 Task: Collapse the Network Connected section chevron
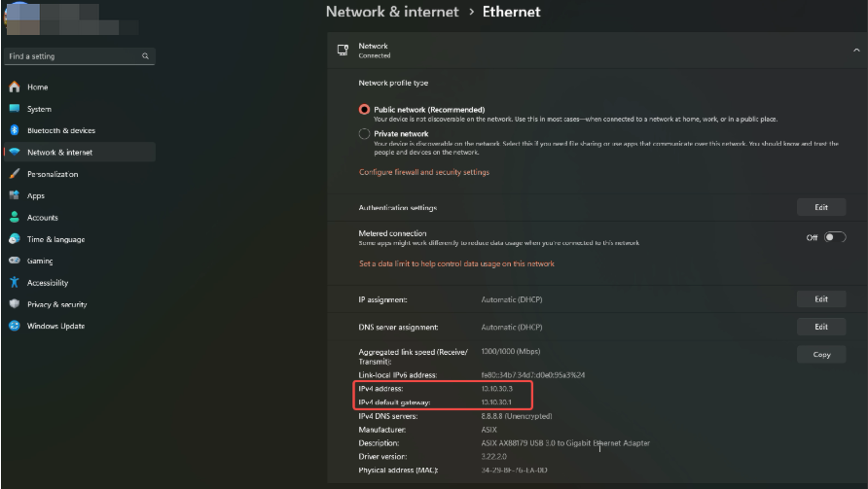[x=854, y=51]
